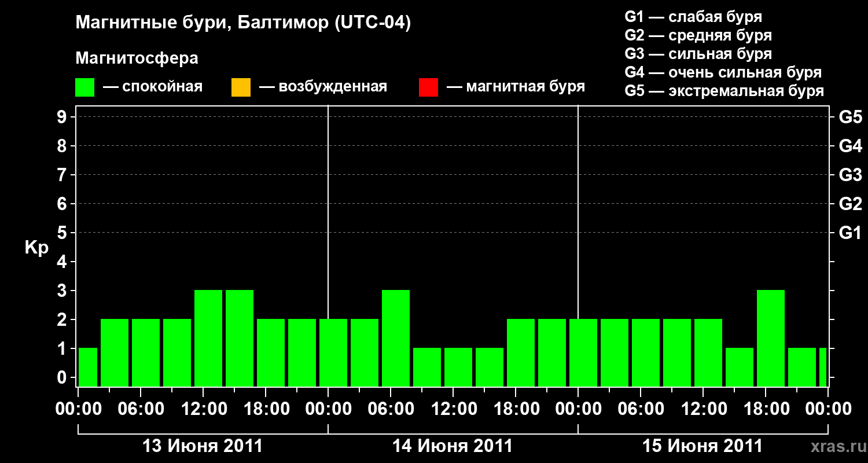Click the 00:00 label at end of 15 June
The height and width of the screenshot is (463, 868).
click(828, 409)
